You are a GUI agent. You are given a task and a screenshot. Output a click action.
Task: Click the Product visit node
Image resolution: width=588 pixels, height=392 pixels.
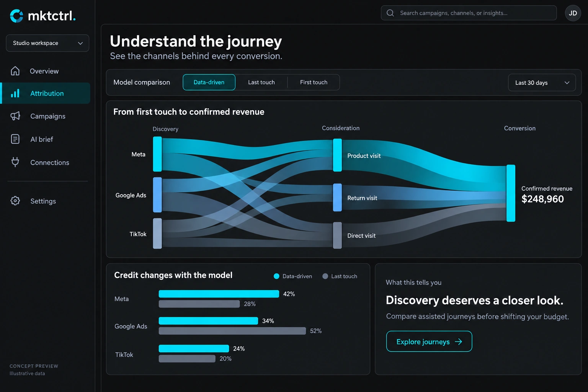click(x=337, y=155)
